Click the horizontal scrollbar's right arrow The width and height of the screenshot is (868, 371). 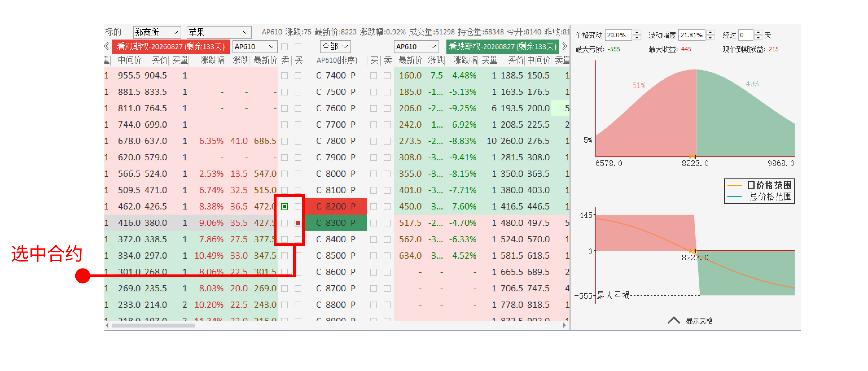point(564,326)
